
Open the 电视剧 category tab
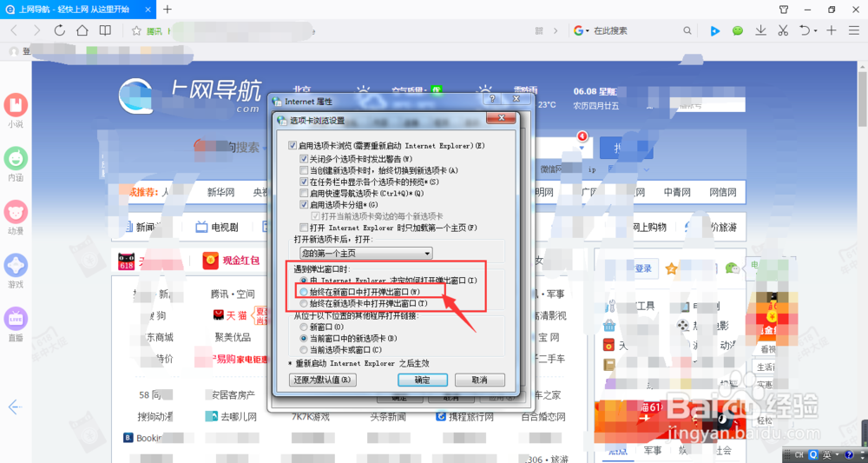(x=217, y=227)
